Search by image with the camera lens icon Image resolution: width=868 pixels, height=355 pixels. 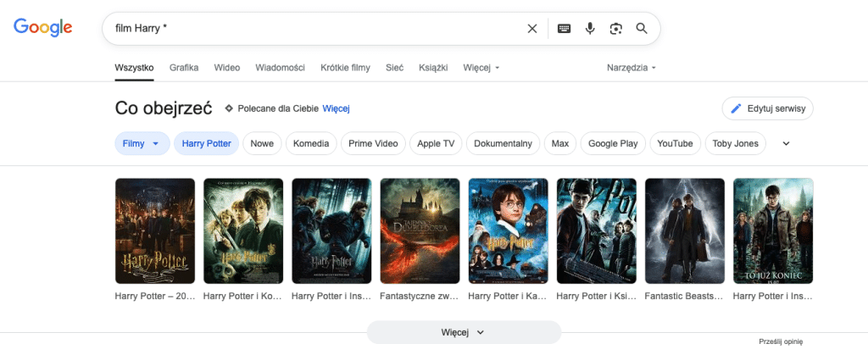(616, 29)
